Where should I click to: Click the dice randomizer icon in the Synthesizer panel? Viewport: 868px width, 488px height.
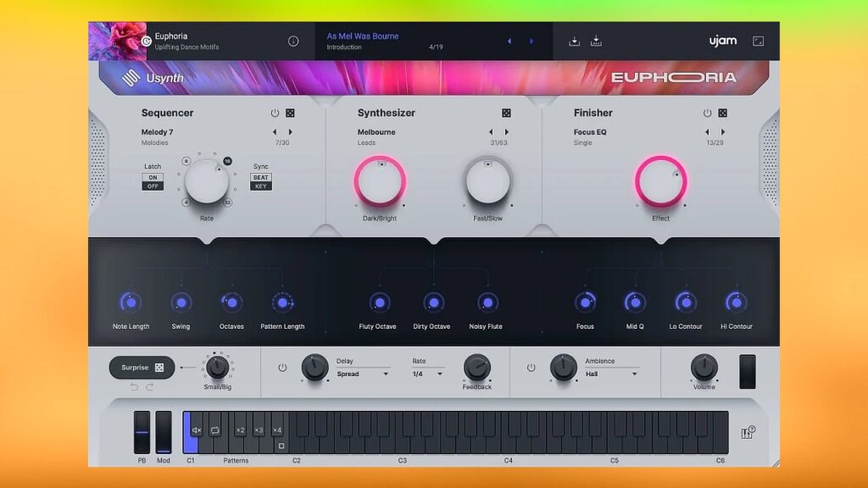coord(505,111)
